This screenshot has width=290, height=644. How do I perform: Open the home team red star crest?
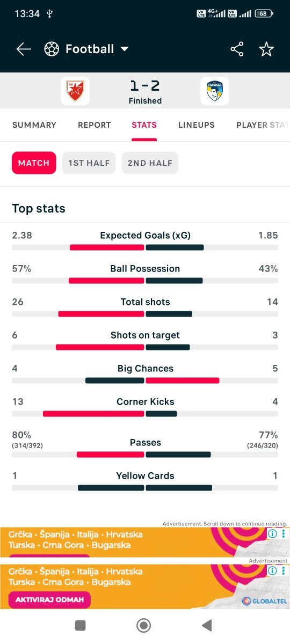[75, 91]
